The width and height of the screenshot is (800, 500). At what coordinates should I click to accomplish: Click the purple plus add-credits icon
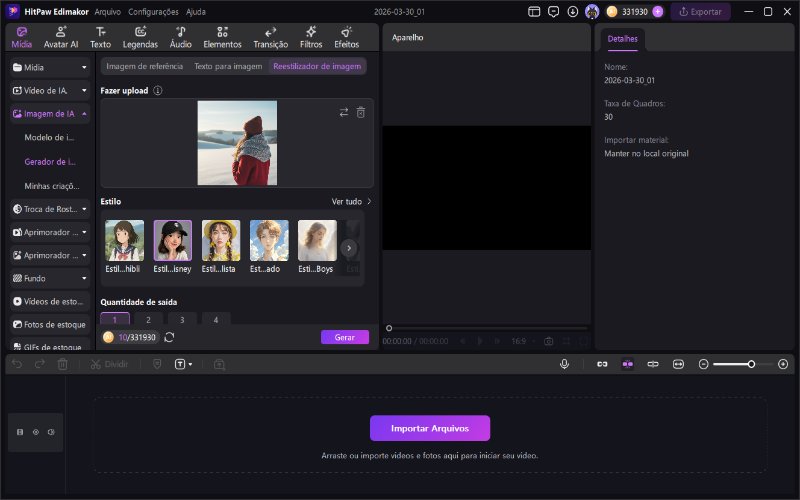click(x=658, y=12)
